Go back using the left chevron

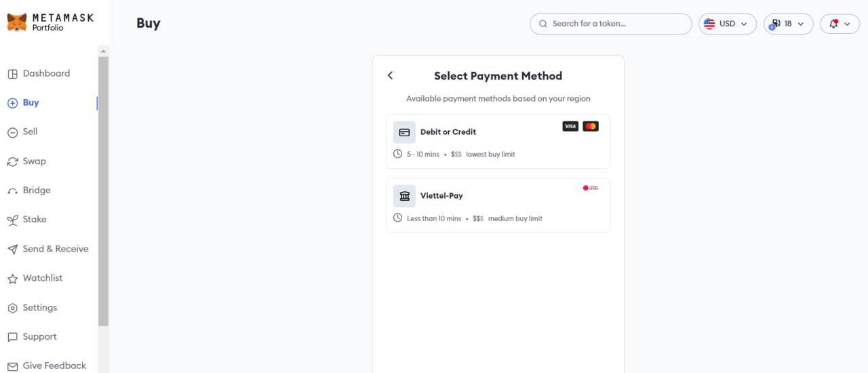click(x=390, y=75)
